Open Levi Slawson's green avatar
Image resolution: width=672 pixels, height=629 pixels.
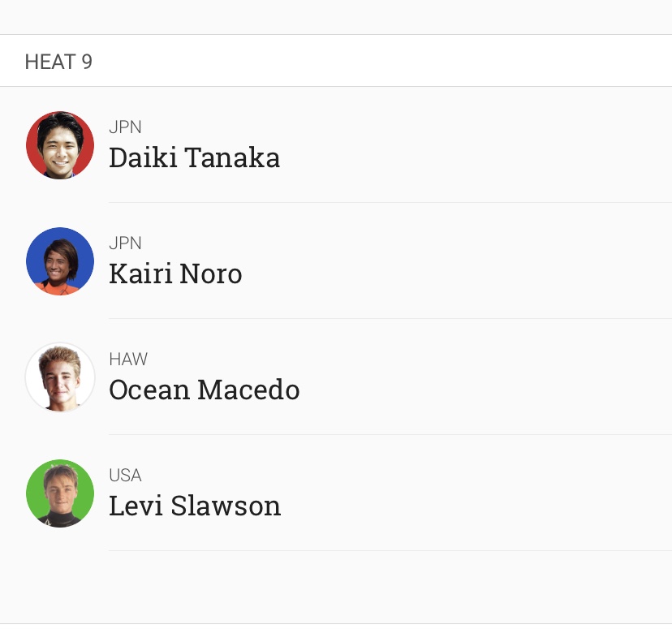[60, 493]
